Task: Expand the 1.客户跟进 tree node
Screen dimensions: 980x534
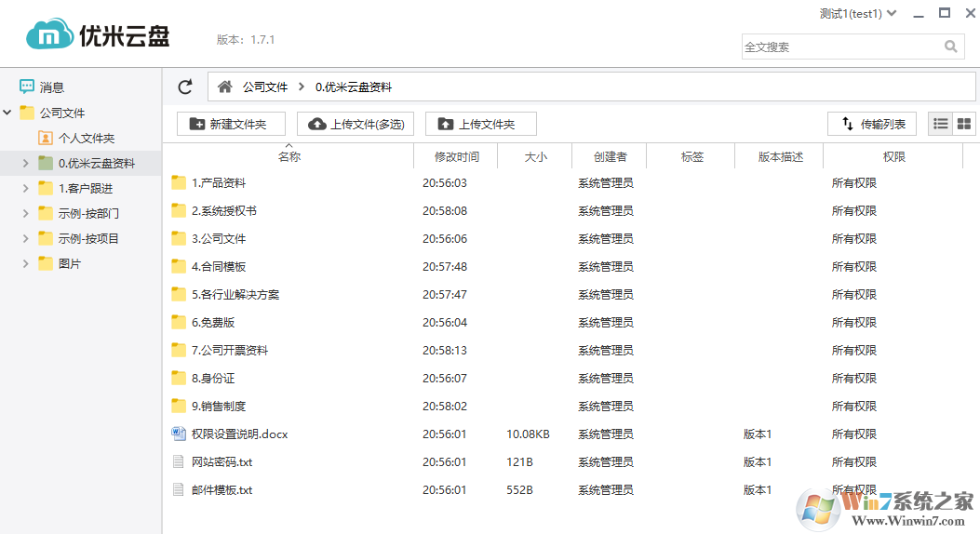Action: pyautogui.click(x=26, y=188)
